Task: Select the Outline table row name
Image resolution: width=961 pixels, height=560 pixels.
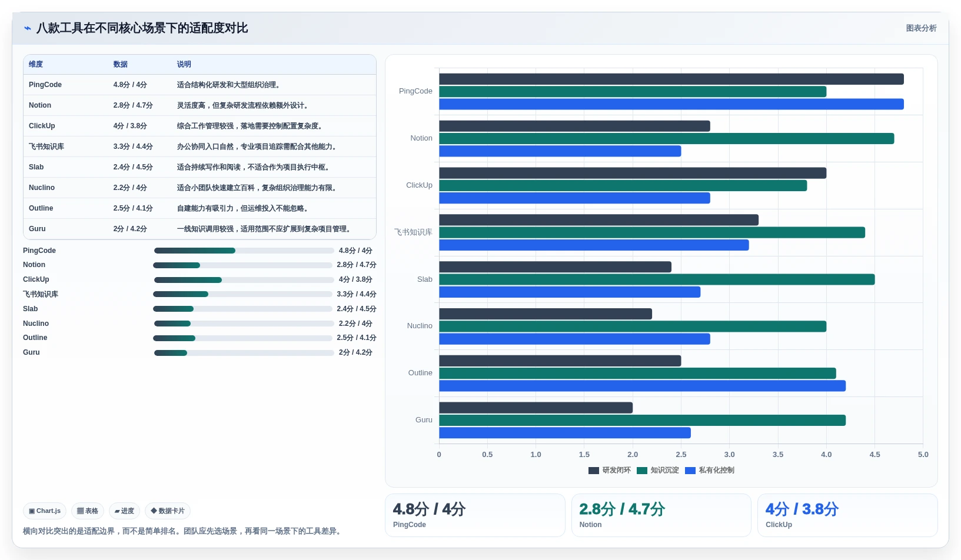Action: pyautogui.click(x=41, y=208)
